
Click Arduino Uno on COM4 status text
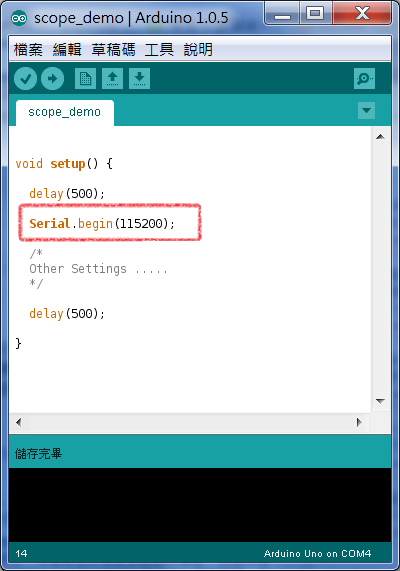tap(317, 554)
